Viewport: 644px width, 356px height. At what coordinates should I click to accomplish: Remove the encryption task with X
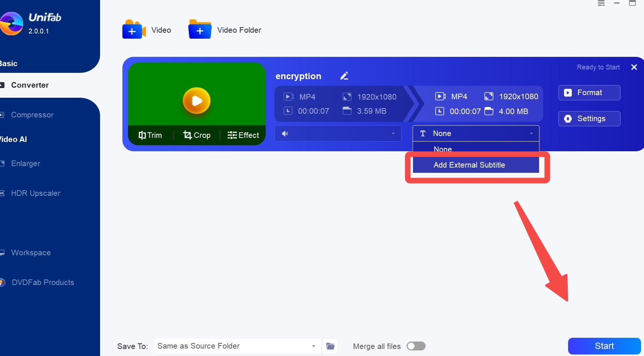[634, 67]
